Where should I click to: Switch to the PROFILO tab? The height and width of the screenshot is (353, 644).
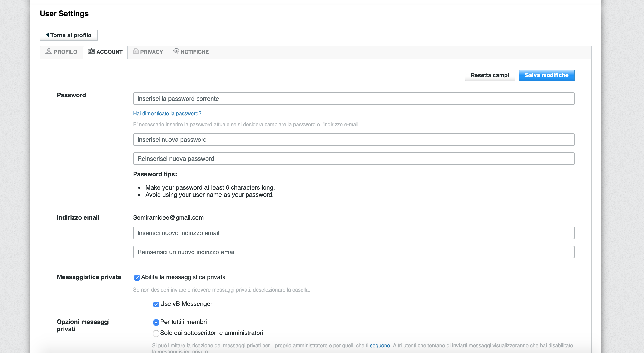coord(61,52)
